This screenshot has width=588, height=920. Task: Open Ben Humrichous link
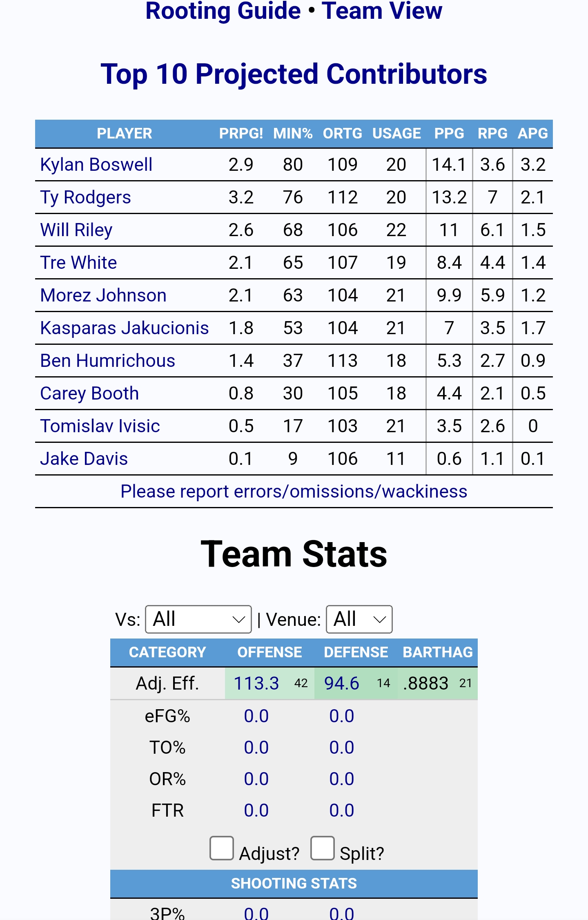tap(108, 361)
